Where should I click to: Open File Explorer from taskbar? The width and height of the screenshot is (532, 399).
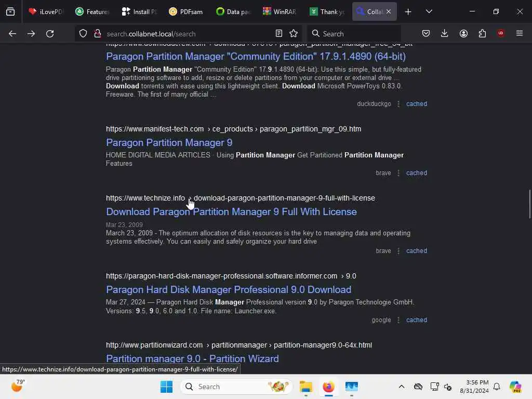[x=305, y=387]
